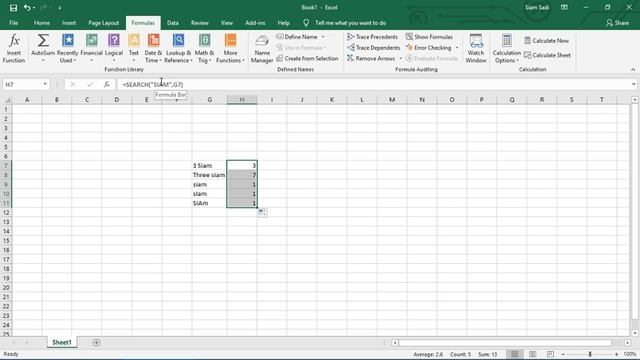Open the Name Manager
This screenshot has width=640, height=360.
(x=262, y=48)
